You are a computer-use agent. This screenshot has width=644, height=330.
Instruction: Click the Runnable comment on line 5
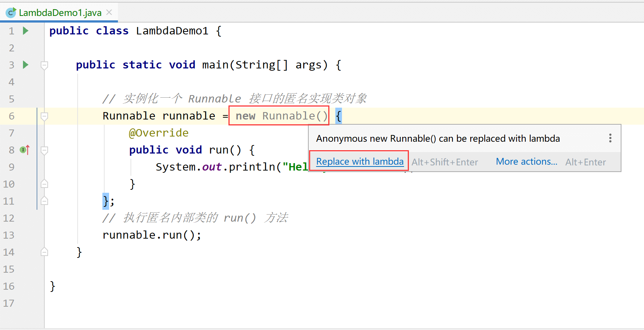(235, 99)
